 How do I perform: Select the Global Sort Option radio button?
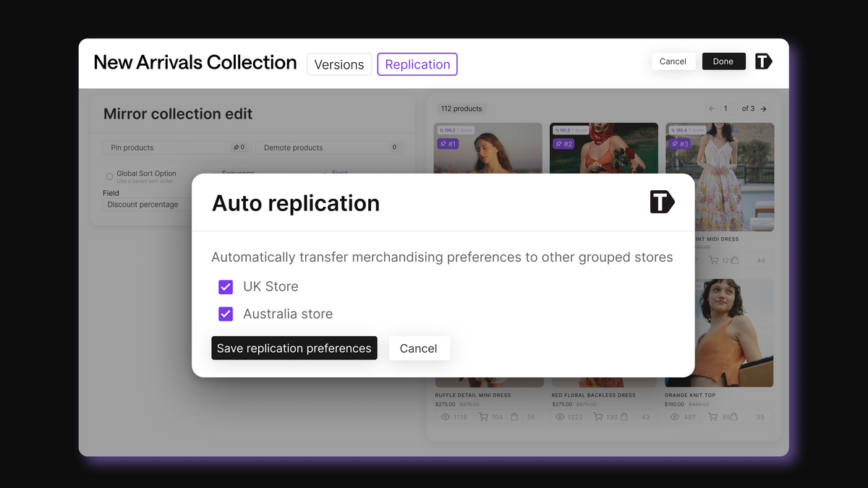click(109, 176)
